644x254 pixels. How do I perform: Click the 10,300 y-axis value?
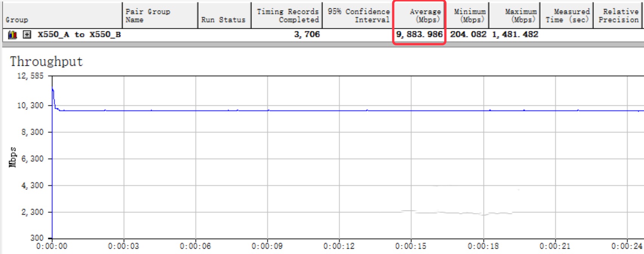click(x=30, y=105)
